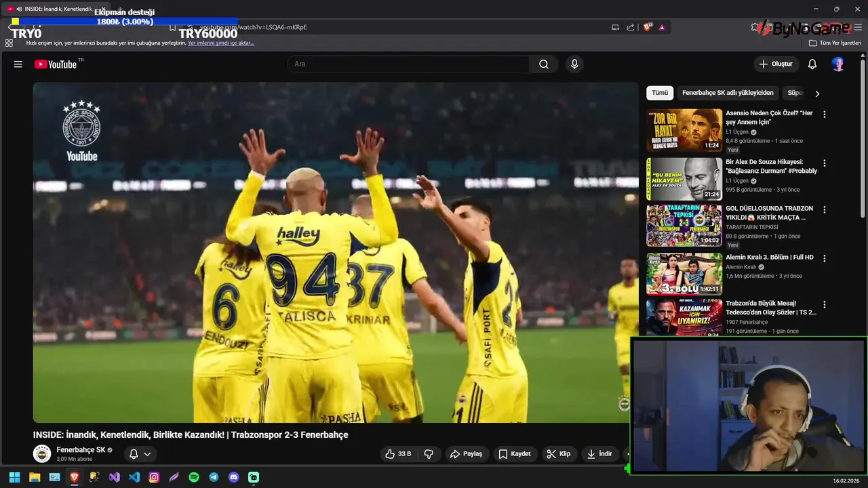Open the more options menu for Trabzon'da Büyük Mesaj video
Viewport: 868px width, 488px height.
tap(825, 305)
